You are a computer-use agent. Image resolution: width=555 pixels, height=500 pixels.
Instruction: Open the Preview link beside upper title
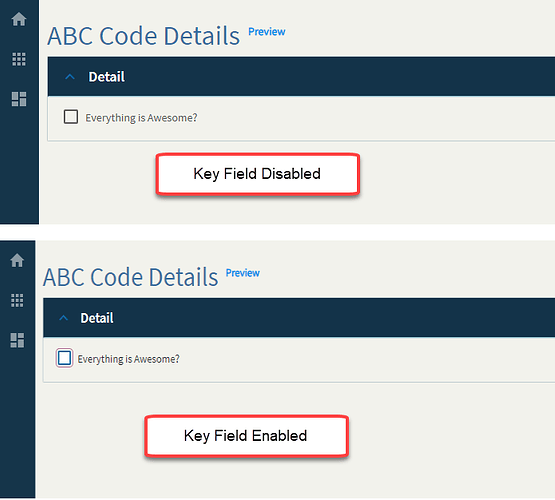267,32
